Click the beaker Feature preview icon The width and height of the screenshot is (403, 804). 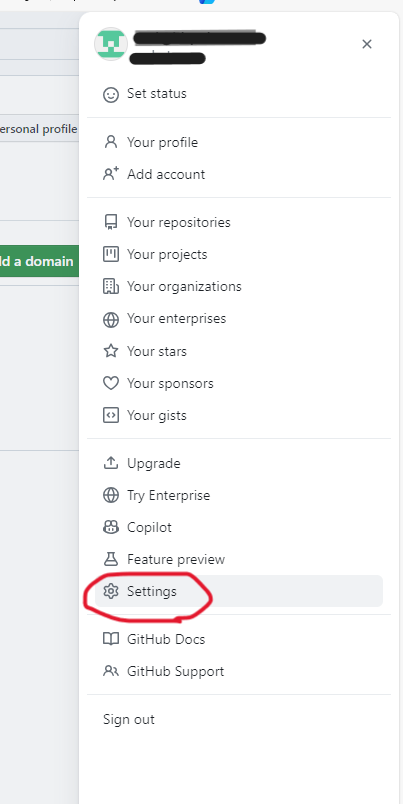click(x=111, y=559)
